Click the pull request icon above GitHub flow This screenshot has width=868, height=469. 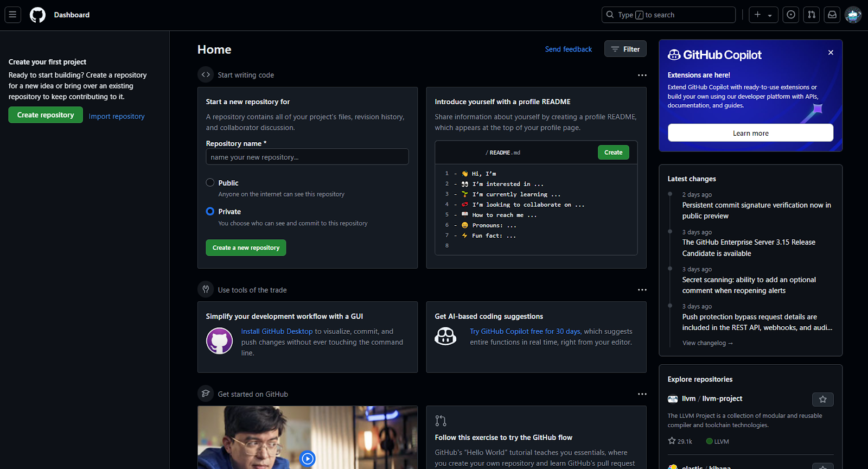point(441,421)
